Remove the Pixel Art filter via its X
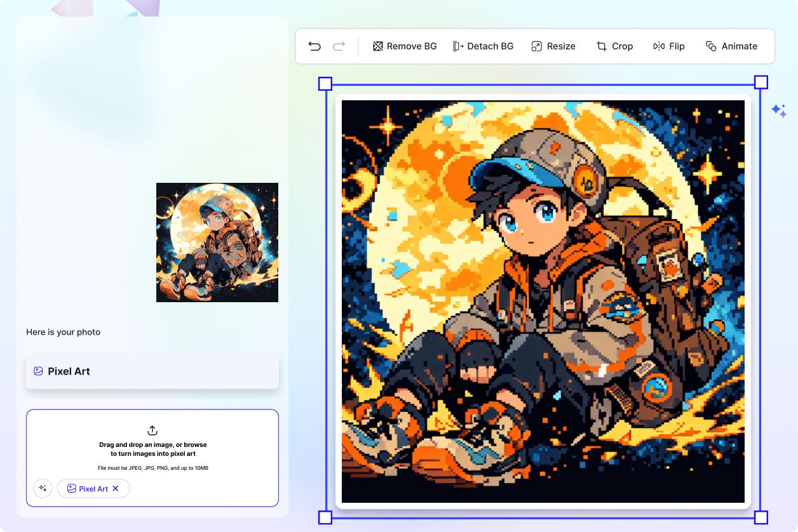Screen dimensions: 798x532 (115, 488)
